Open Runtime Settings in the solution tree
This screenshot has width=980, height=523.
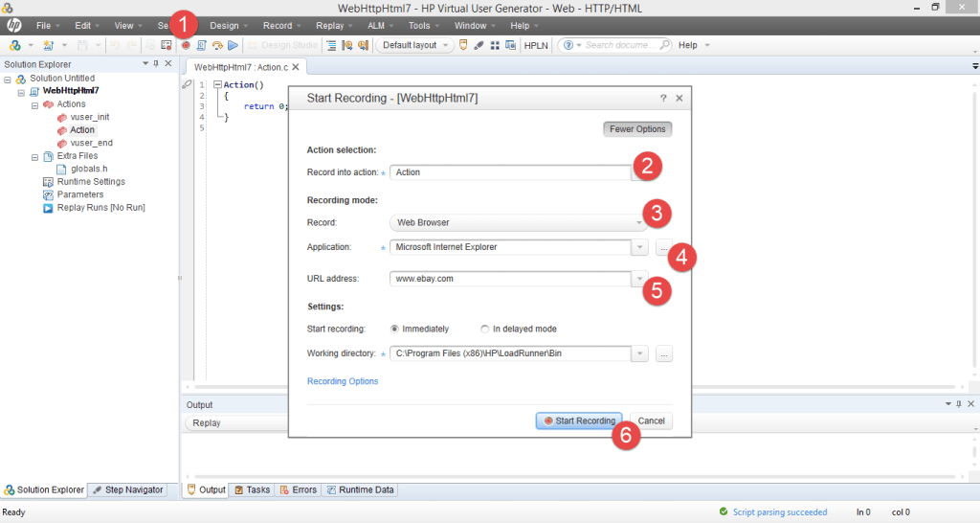point(91,181)
